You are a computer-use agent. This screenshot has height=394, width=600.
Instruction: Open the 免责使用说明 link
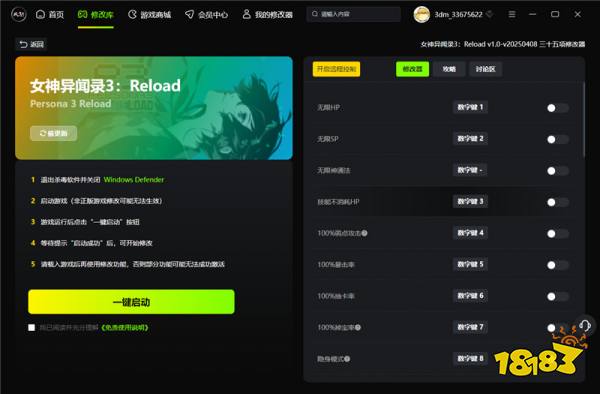125,327
